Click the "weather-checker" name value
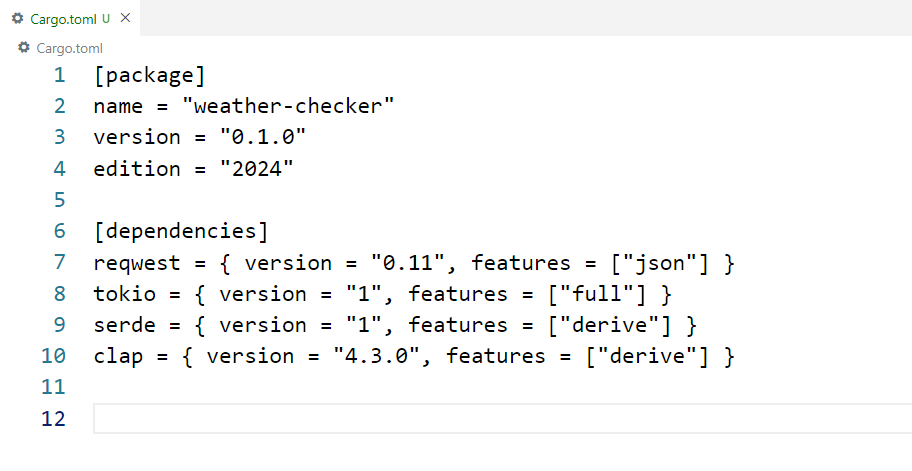912x471 pixels. coord(288,106)
